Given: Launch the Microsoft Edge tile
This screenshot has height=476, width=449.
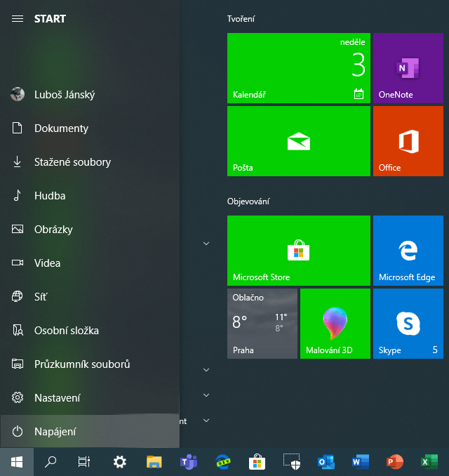Looking at the screenshot, I should [408, 251].
